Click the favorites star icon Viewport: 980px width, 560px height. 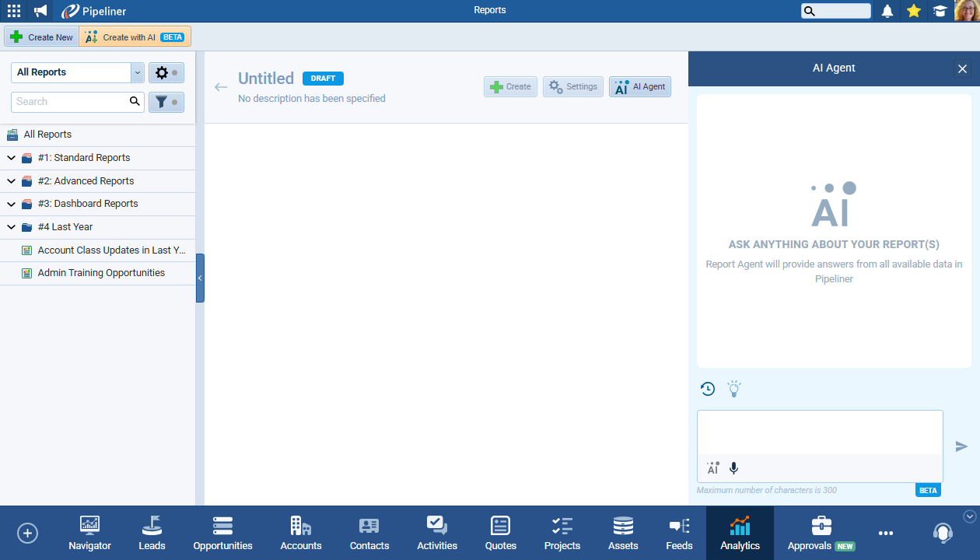click(914, 11)
